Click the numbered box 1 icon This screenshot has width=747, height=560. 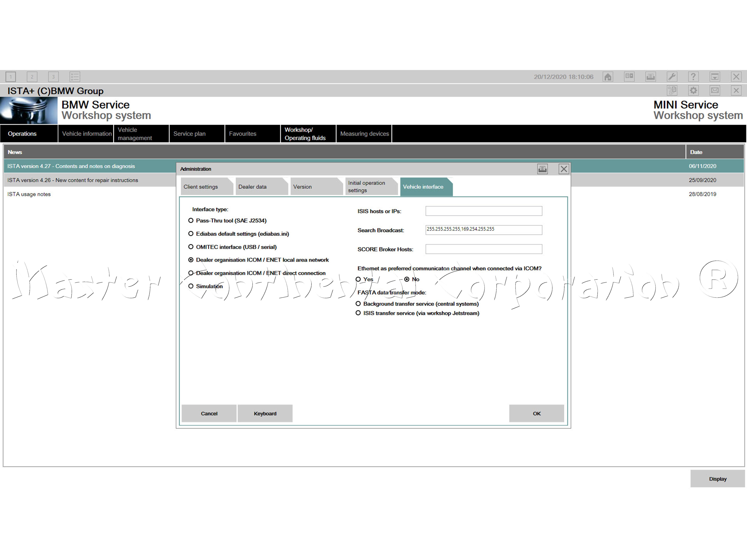pos(11,77)
